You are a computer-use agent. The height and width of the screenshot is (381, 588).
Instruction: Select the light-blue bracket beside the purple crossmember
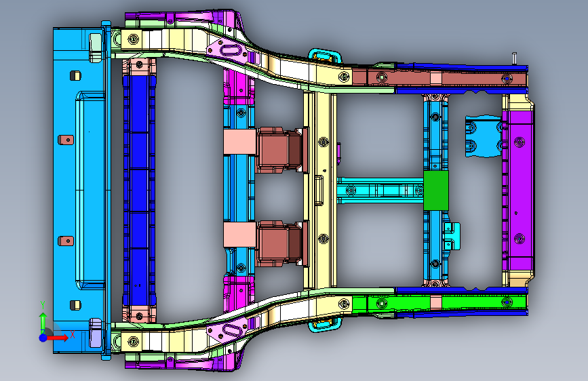[x=484, y=136]
